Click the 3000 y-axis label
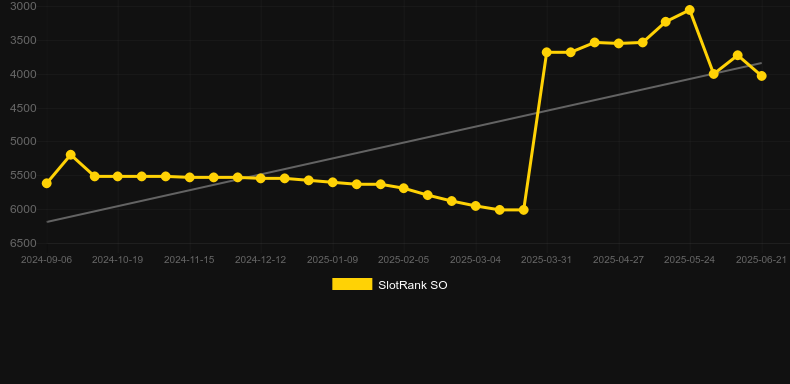Screen dimensions: 790x384 click(x=23, y=6)
